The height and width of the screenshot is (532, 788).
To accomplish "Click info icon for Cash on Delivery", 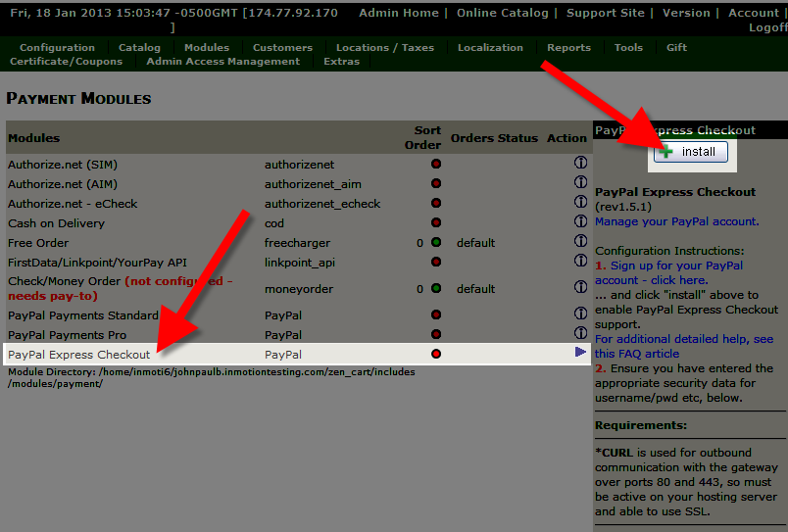I will (x=581, y=222).
